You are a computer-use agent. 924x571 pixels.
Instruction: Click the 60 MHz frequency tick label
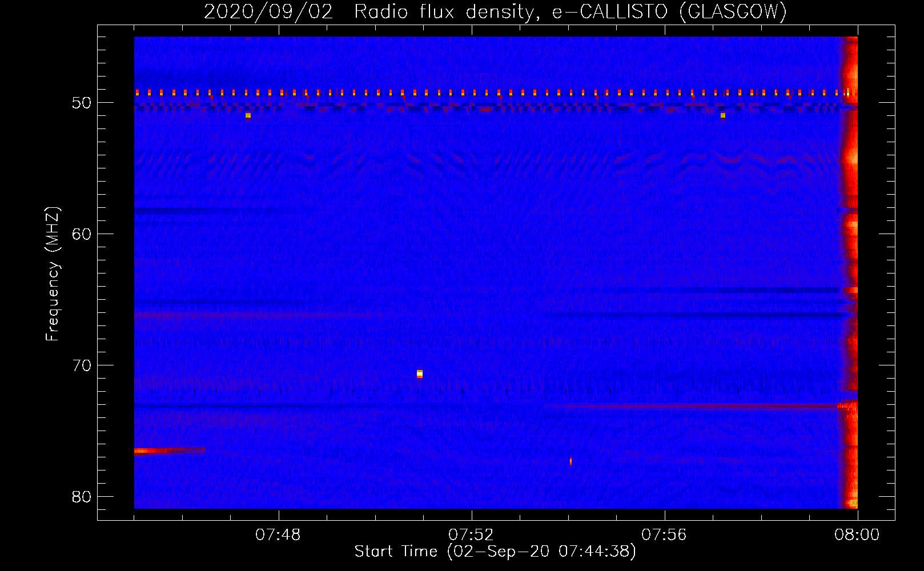(82, 234)
